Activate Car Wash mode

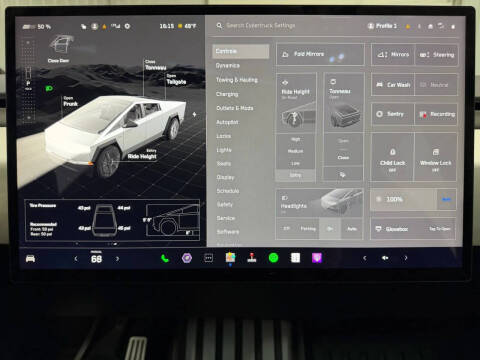point(393,85)
